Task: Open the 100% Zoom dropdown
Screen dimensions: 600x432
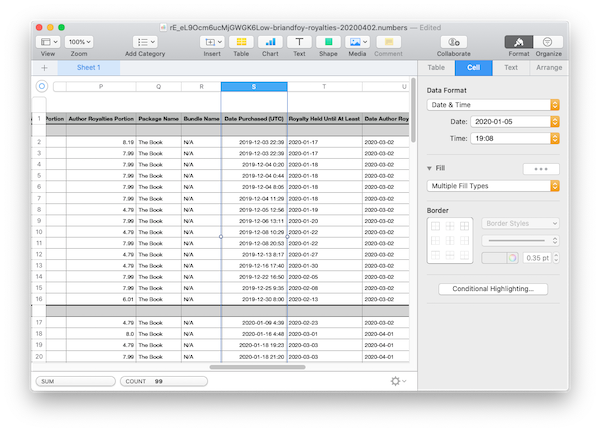Action: pos(79,42)
